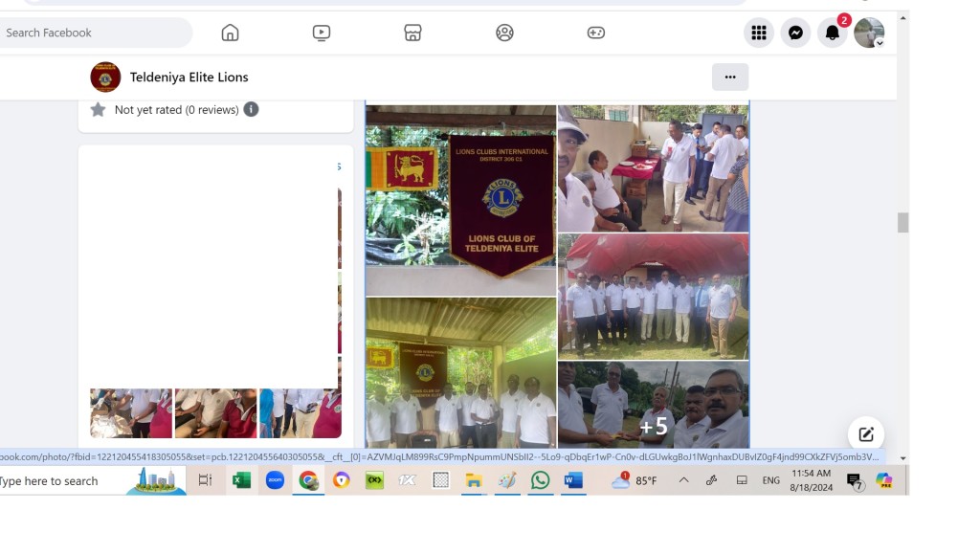Open the first small photo thumbnail on the left card

tap(130, 412)
